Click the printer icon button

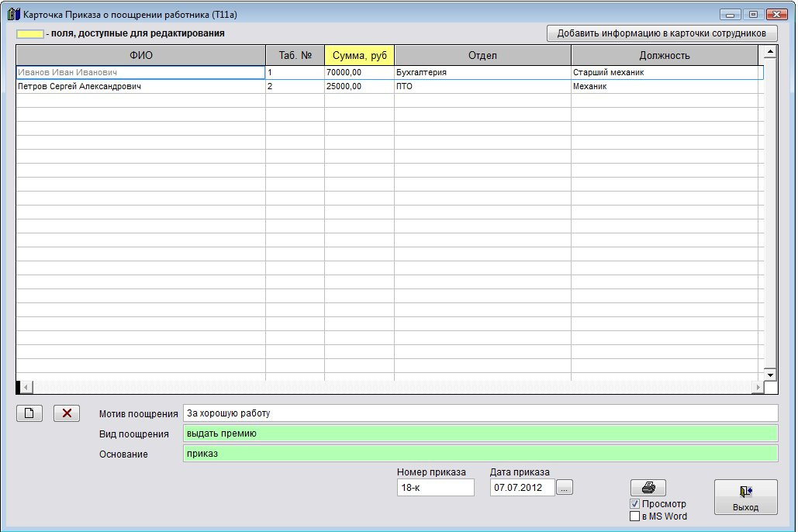648,488
